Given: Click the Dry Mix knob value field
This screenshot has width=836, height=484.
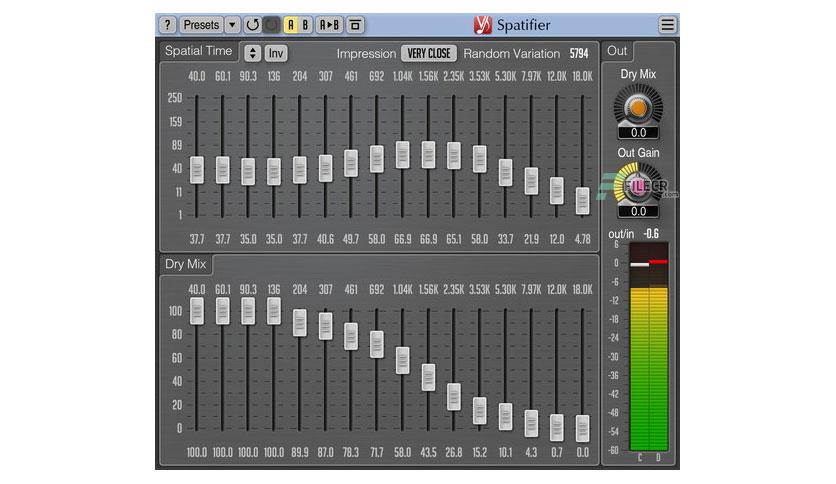Looking at the screenshot, I should [x=638, y=133].
